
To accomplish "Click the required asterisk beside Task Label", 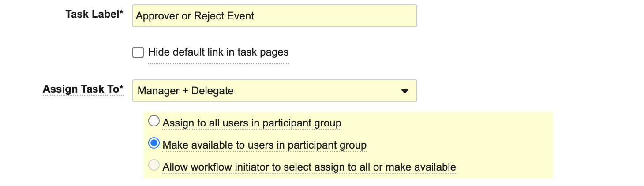I will [x=121, y=13].
